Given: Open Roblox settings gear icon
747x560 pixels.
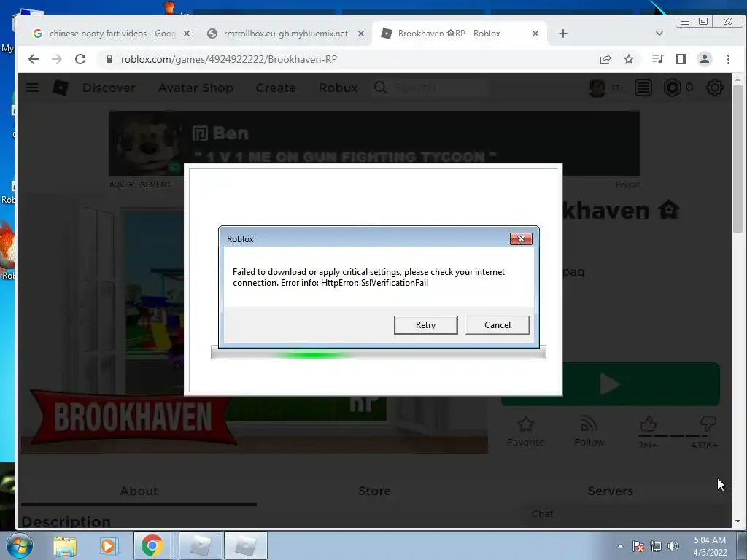Looking at the screenshot, I should tap(715, 87).
